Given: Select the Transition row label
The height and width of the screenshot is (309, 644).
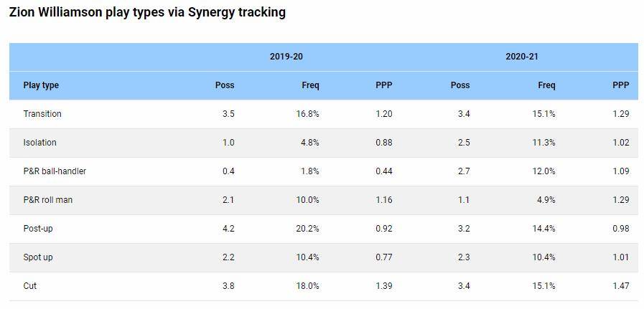Looking at the screenshot, I should coord(42,114).
